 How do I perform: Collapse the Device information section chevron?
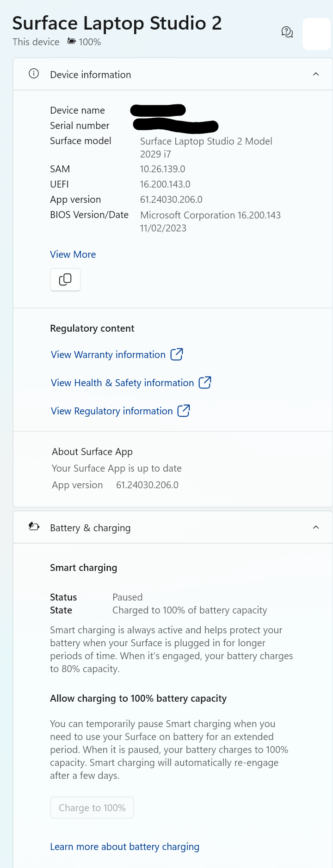(x=316, y=74)
